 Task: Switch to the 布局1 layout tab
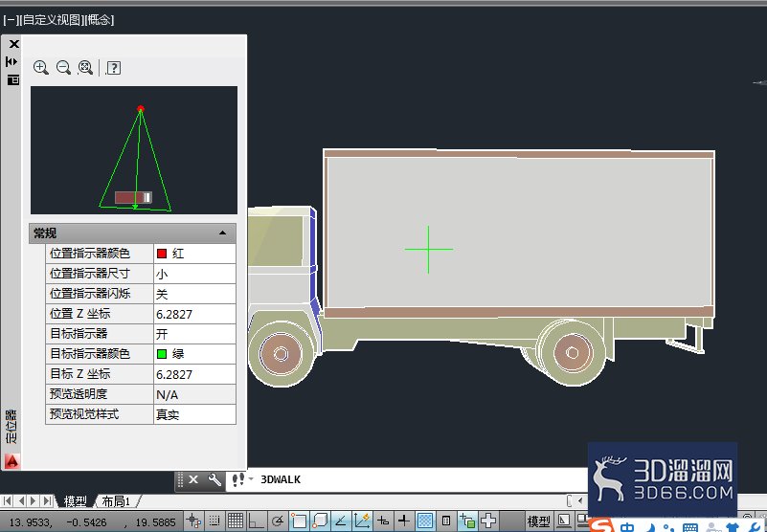116,501
